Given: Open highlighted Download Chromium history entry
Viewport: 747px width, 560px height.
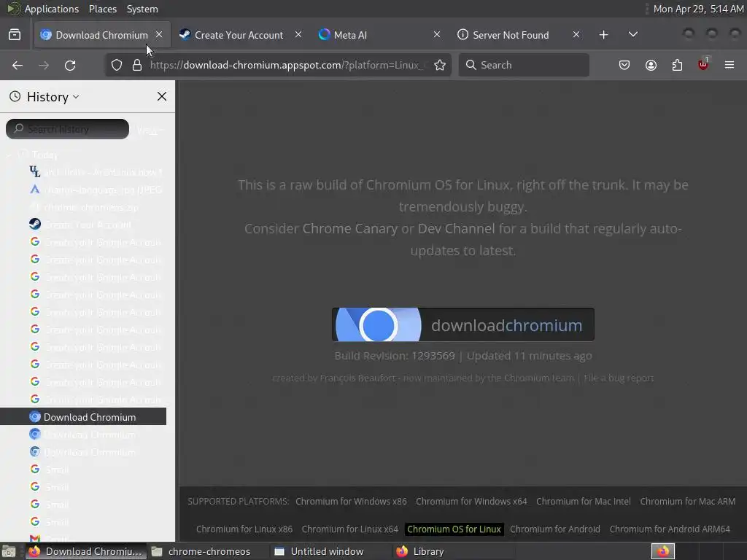Looking at the screenshot, I should [83, 416].
